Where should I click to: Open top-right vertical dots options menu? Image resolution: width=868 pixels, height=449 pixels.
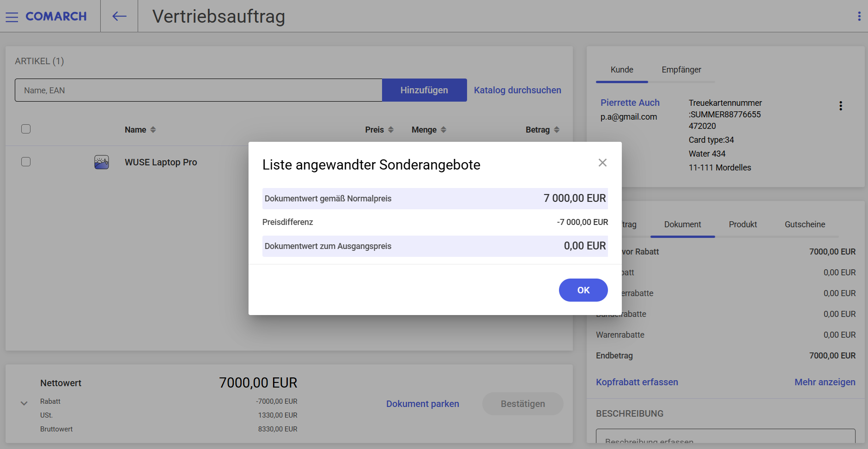859,16
